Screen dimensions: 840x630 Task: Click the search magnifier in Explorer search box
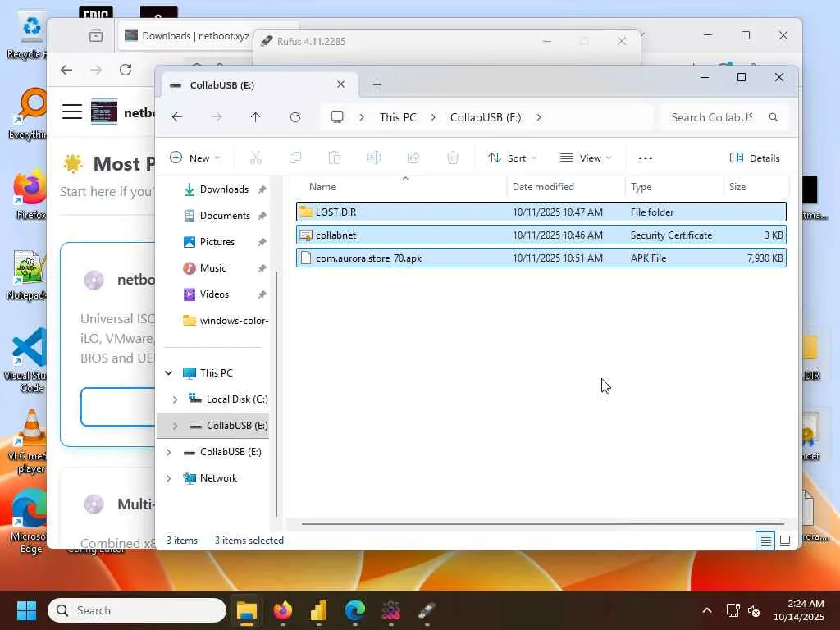(x=773, y=117)
